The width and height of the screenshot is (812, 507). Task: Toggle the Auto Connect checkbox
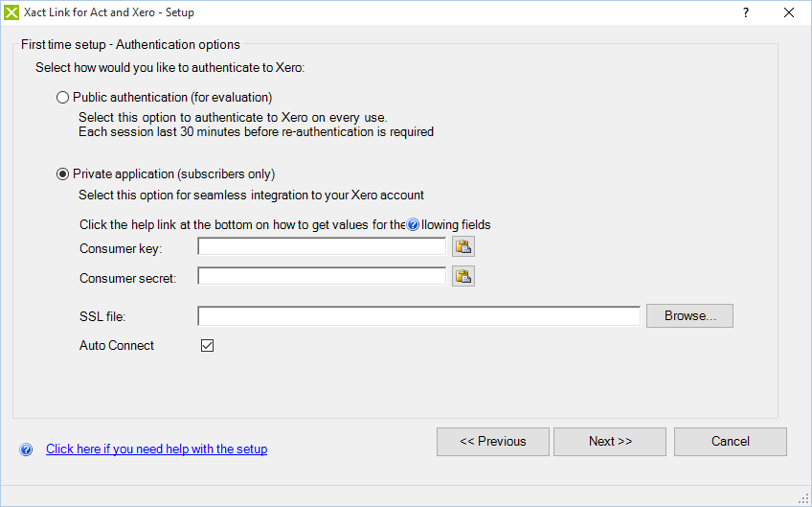click(x=207, y=346)
